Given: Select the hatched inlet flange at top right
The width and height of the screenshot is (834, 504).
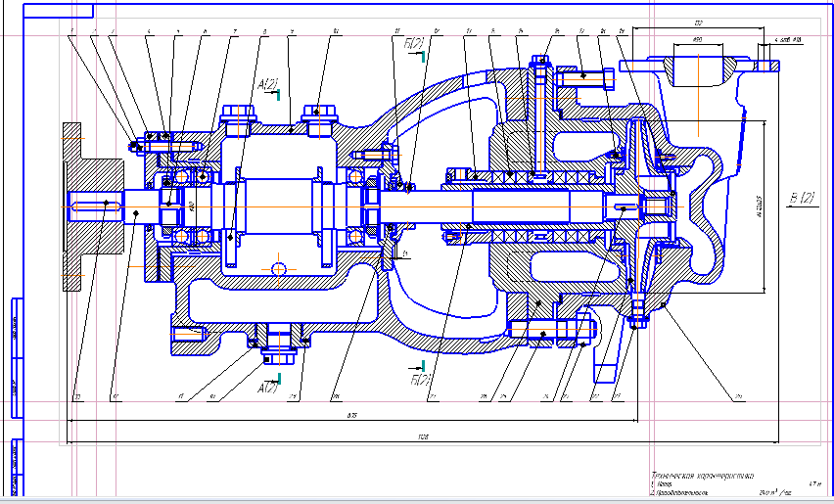Looking at the screenshot, I should 699,67.
